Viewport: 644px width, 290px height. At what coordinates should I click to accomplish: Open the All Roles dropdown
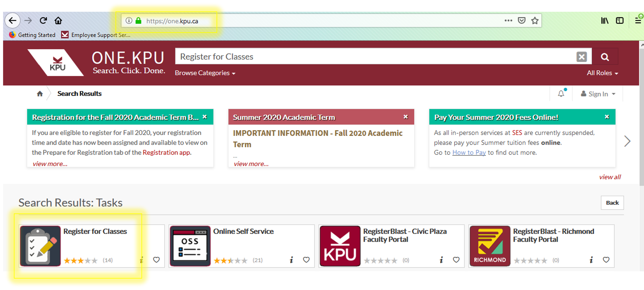click(x=602, y=73)
